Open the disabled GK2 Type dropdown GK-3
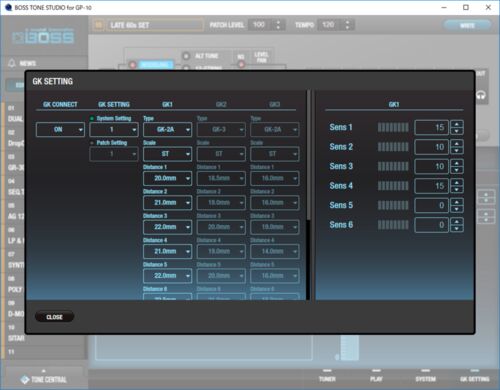Screen dimensions: 500x390 coord(221,130)
